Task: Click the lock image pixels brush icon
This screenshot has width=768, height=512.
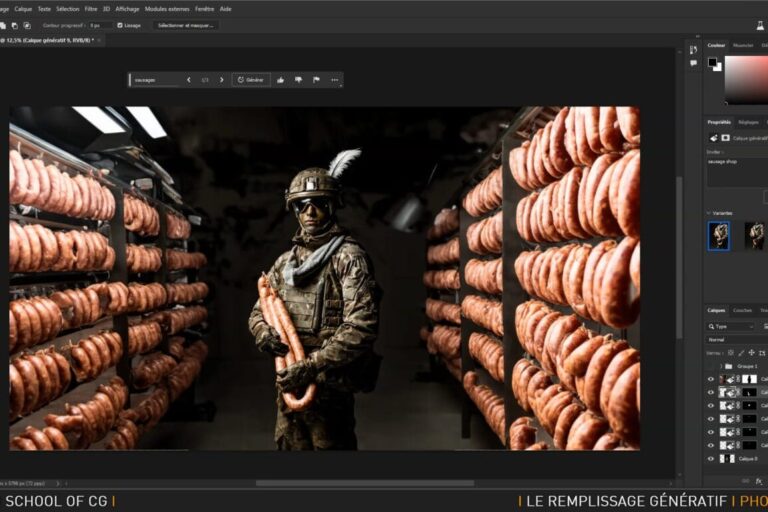Action: coord(741,353)
